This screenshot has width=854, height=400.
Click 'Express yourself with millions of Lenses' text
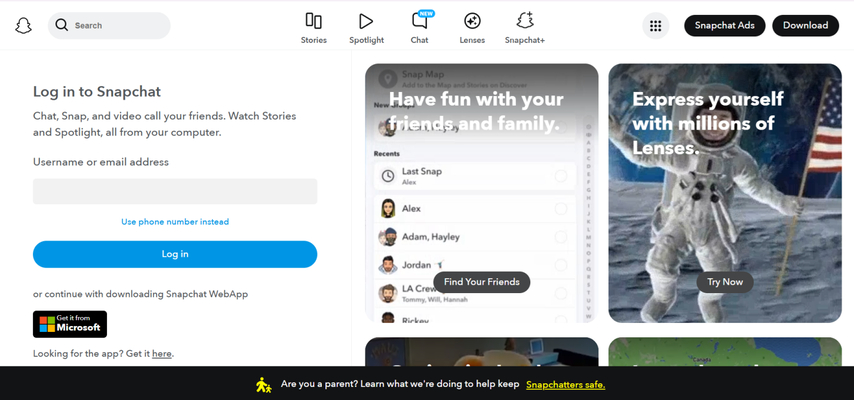click(x=707, y=123)
